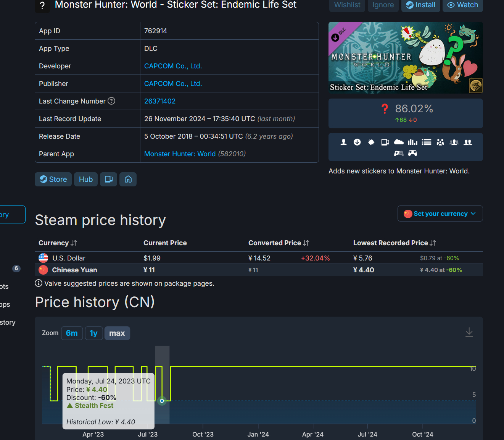The image size is (504, 440).
Task: Click the Stealth Fest label in the tooltip
Action: click(x=94, y=406)
